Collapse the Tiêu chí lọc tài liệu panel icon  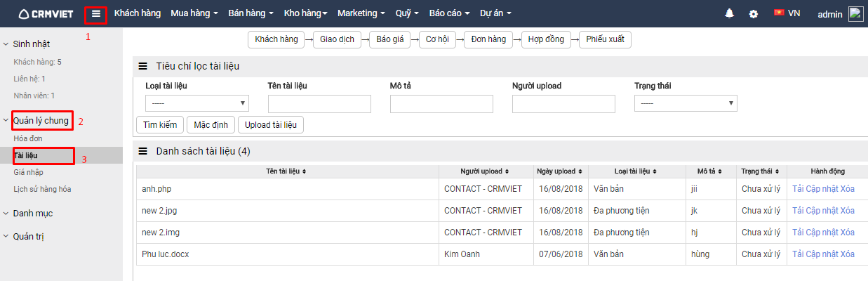tap(142, 66)
